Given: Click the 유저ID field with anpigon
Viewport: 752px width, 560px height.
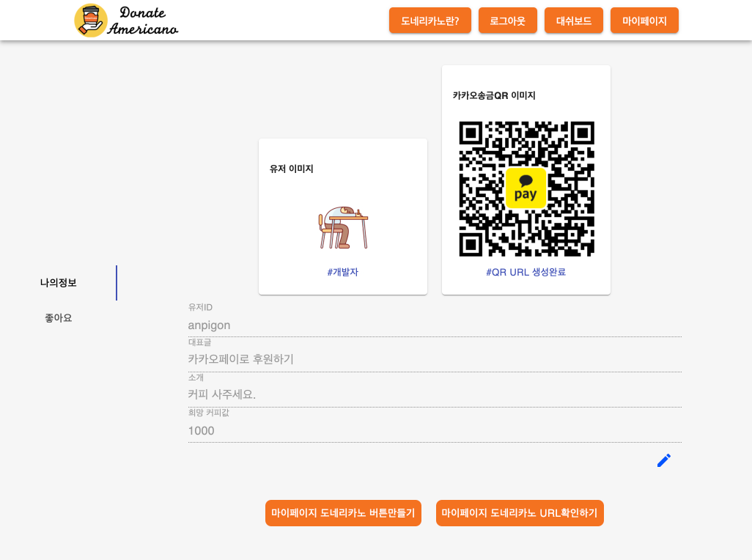Looking at the screenshot, I should click(435, 325).
